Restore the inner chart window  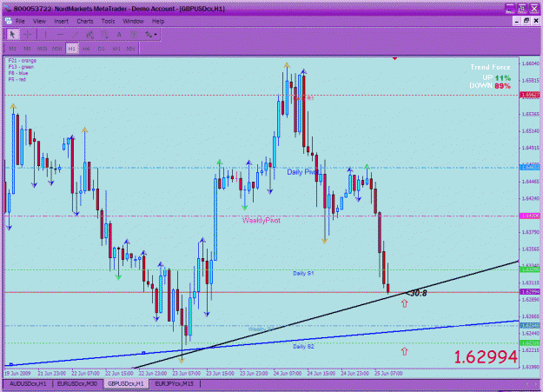pyautogui.click(x=526, y=21)
